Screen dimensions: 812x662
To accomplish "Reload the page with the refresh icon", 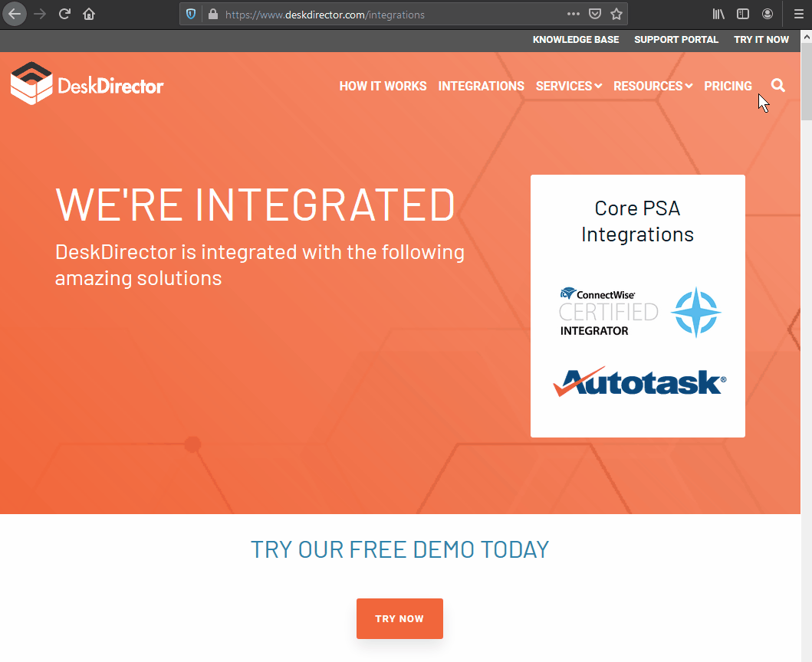I will [64, 14].
